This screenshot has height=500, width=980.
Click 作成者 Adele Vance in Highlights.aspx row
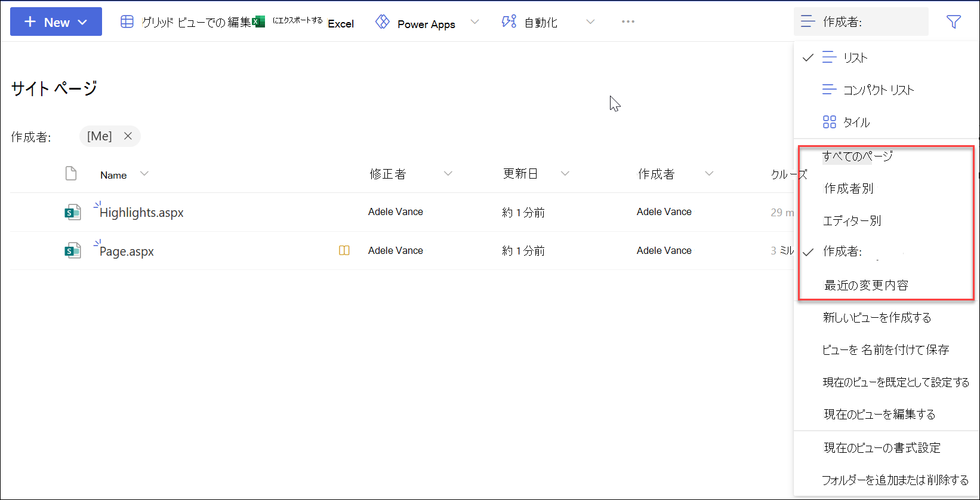coord(664,211)
